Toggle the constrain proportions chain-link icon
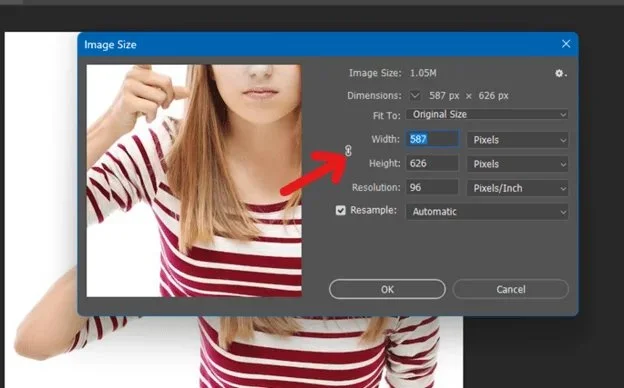 [x=348, y=151]
